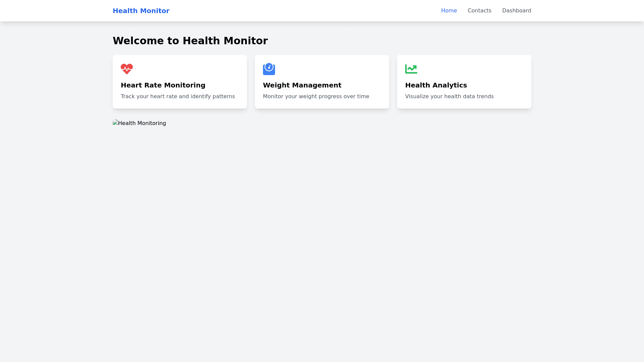Click the white navigation header bar
644x362 pixels.
click(x=302, y=11)
